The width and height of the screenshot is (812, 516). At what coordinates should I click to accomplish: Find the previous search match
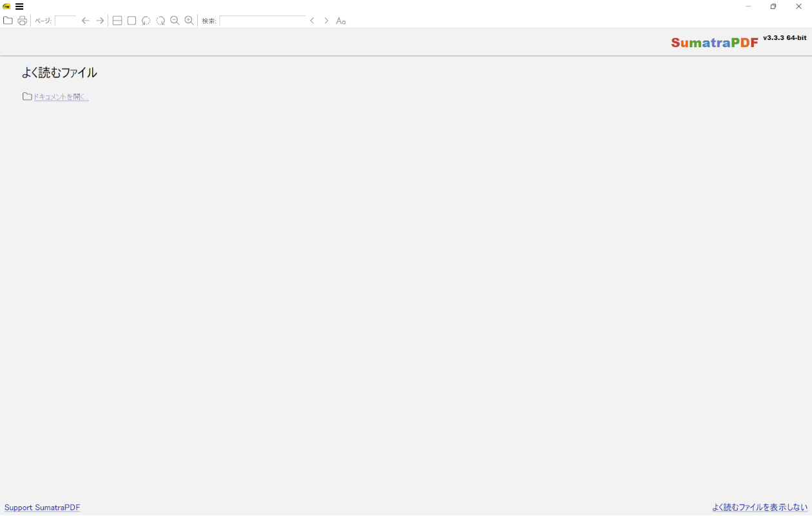pos(313,21)
